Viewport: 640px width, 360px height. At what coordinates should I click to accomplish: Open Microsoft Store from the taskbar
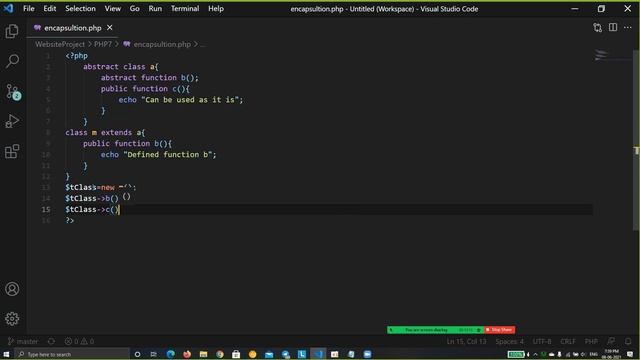tap(236, 354)
